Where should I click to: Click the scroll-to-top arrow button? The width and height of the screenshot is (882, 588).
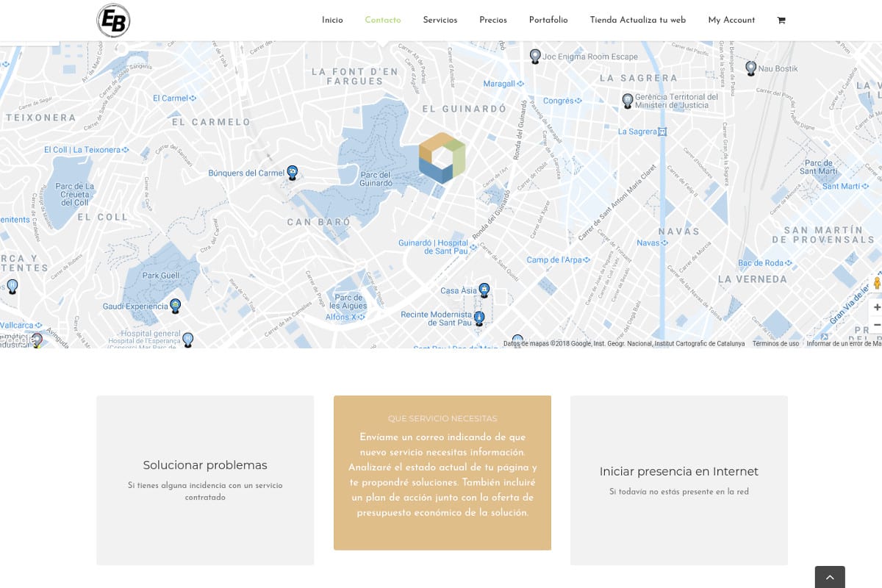830,577
